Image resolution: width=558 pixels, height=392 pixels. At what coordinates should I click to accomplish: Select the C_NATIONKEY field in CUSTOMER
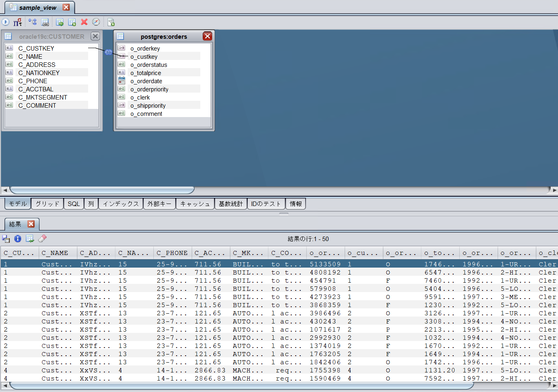click(x=39, y=73)
